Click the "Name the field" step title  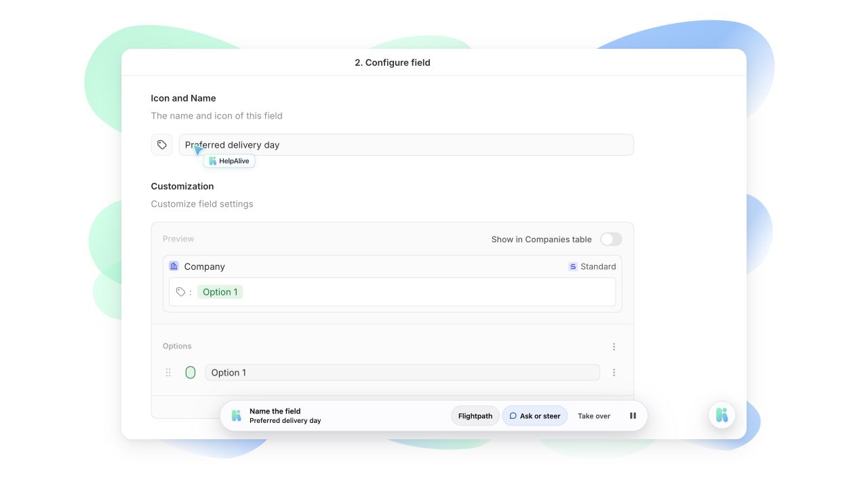click(275, 411)
